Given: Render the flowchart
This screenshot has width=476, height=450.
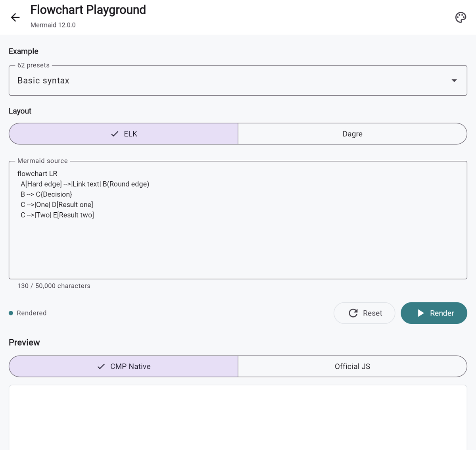Looking at the screenshot, I should [x=434, y=313].
